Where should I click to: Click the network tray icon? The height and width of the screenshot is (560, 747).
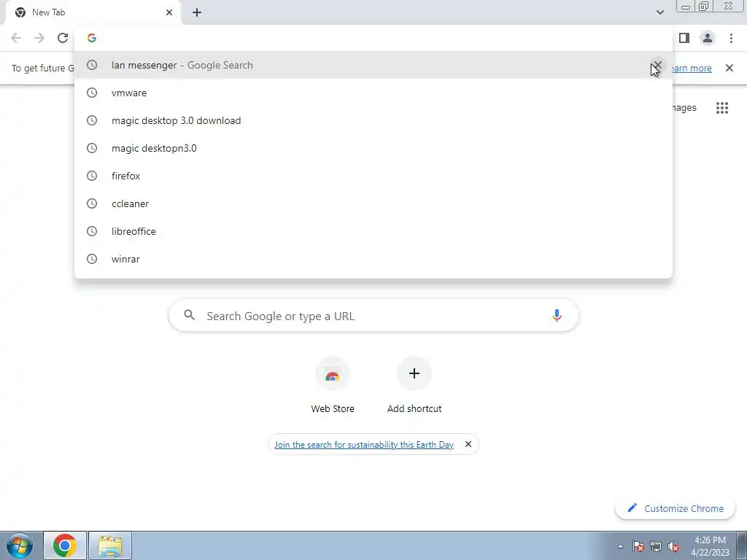click(656, 546)
